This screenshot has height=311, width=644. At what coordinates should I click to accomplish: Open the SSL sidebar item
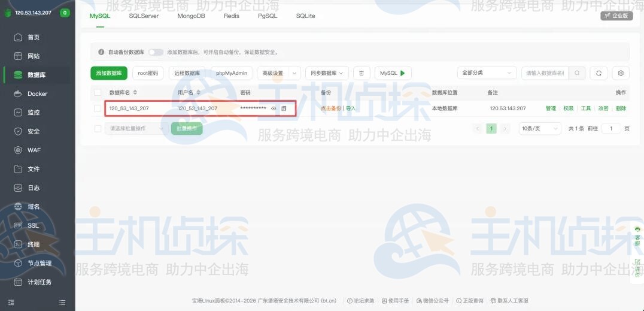[x=33, y=225]
